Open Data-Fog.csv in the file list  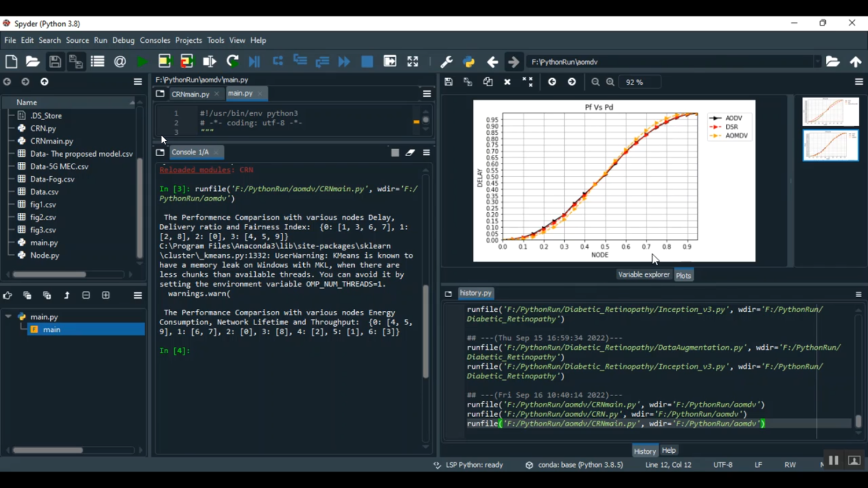[52, 179]
